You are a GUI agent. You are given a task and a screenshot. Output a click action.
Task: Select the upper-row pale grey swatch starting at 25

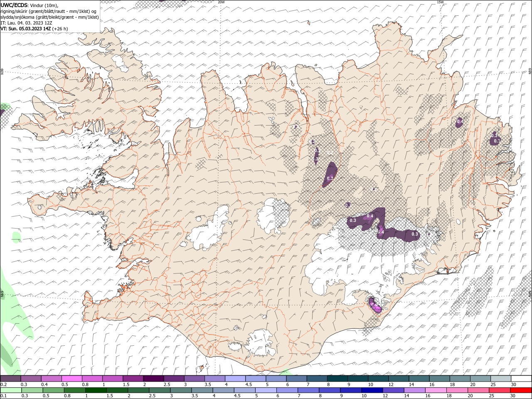501,379
